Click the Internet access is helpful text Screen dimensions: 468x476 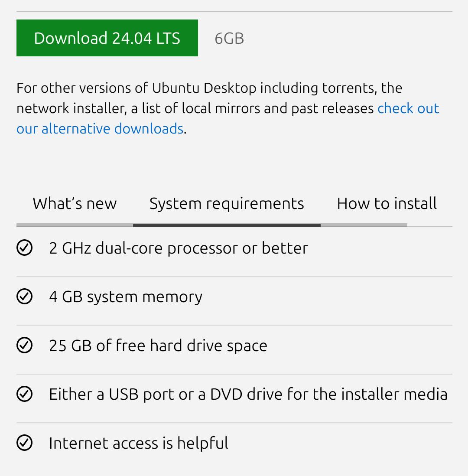coord(139,443)
